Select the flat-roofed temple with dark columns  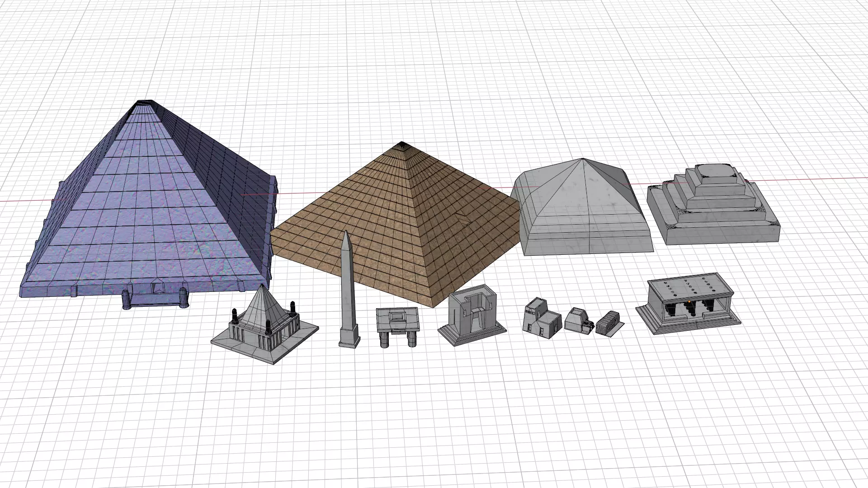[x=688, y=304]
